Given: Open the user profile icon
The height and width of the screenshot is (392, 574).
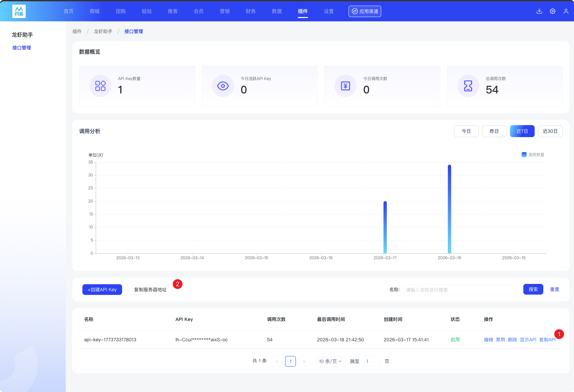Looking at the screenshot, I should click(x=566, y=11).
